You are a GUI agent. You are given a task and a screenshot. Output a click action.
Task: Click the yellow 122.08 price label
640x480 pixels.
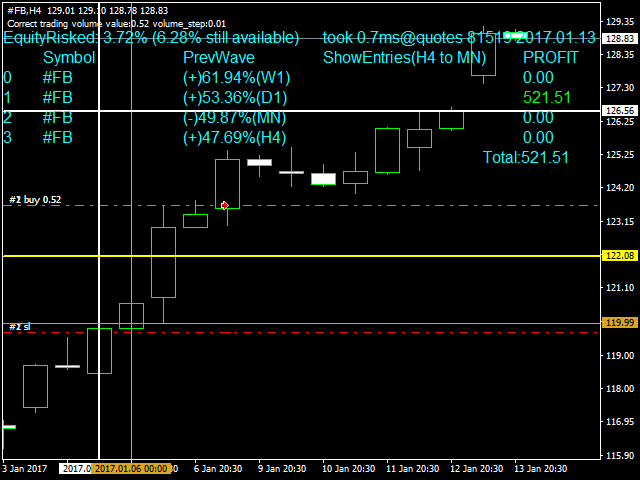pos(621,256)
